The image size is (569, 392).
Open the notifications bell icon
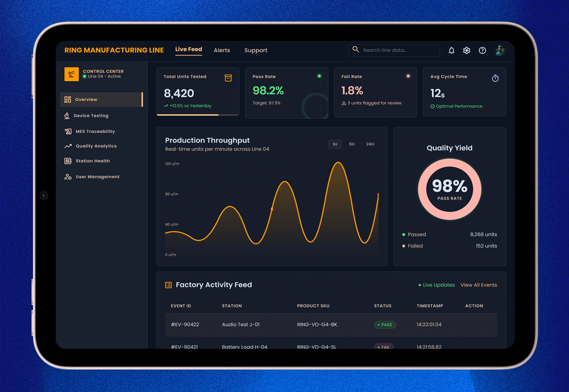[x=451, y=50]
